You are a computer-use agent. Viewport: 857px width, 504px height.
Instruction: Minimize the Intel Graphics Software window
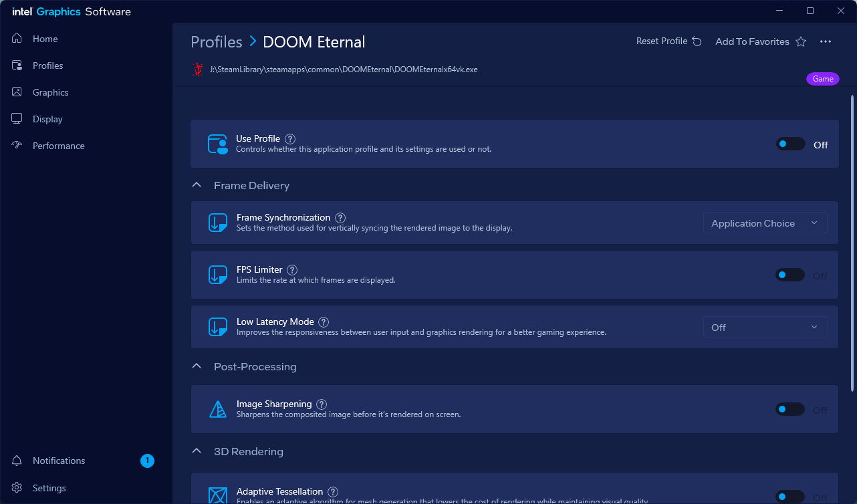point(779,11)
